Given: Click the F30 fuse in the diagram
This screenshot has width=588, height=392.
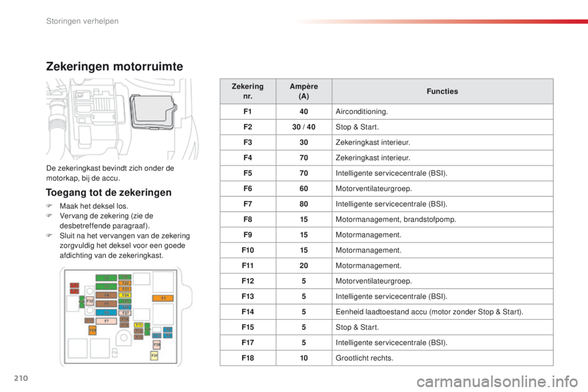Looking at the screenshot, I should [x=157, y=344].
